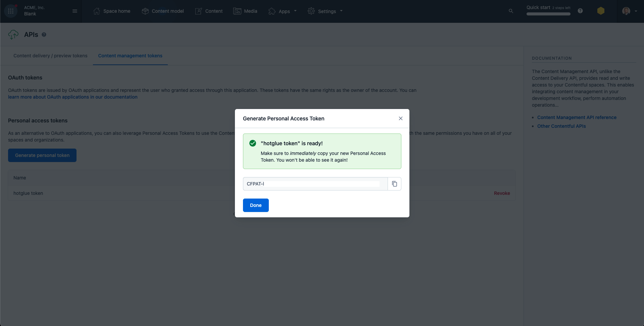
Task: Open Content Management API reference link
Action: point(577,117)
